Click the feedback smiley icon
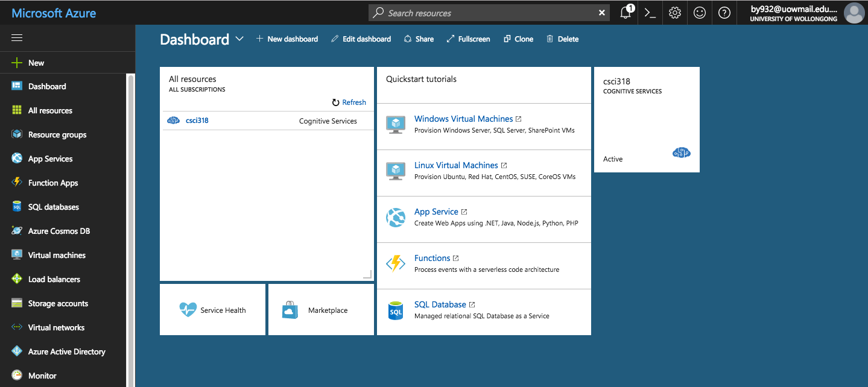Screen dimensions: 868x387 coord(700,13)
